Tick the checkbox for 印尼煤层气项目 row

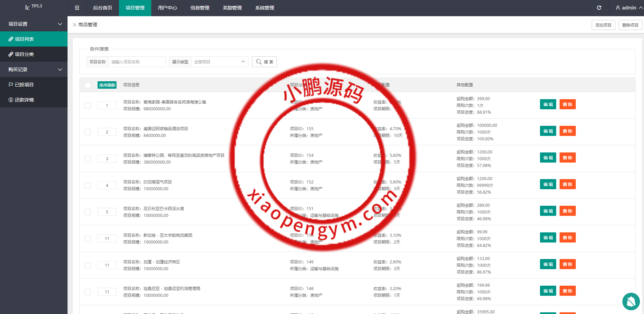[x=88, y=185]
